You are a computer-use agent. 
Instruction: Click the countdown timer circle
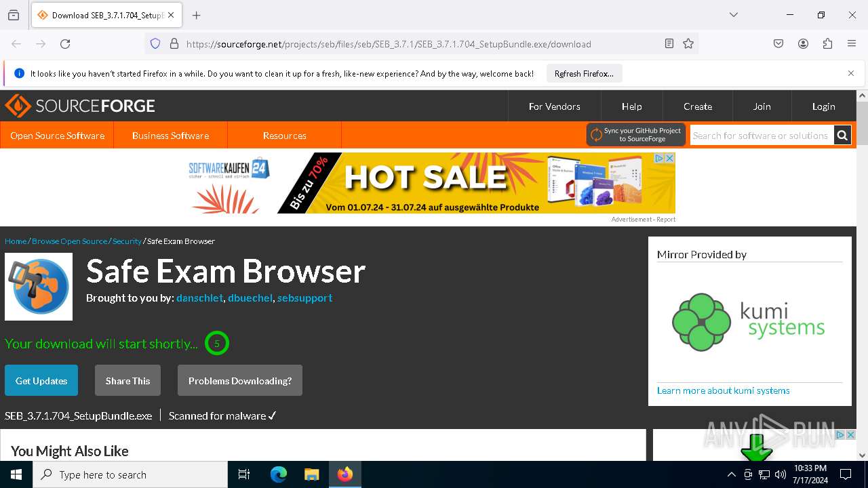217,344
